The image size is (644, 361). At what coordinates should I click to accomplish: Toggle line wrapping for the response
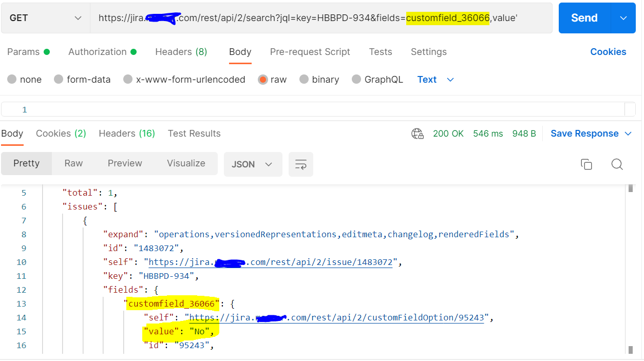click(x=301, y=163)
